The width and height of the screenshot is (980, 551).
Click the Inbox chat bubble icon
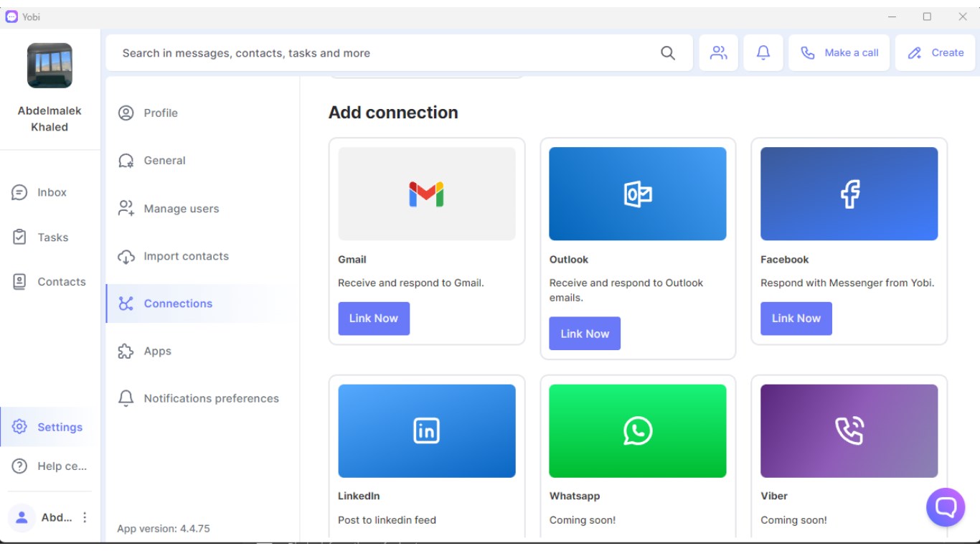pyautogui.click(x=19, y=192)
